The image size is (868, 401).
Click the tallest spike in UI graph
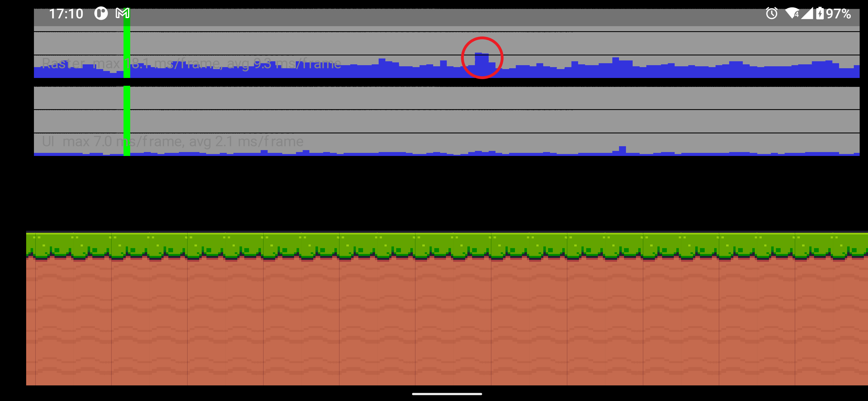coord(622,150)
